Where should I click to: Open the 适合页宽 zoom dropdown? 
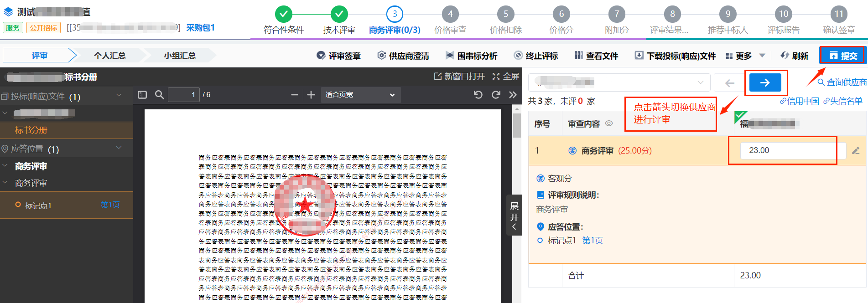tap(361, 95)
